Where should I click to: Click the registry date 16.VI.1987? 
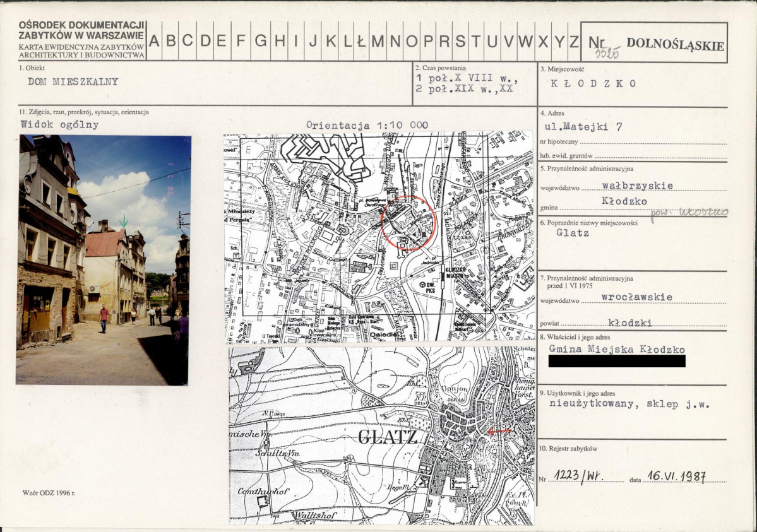[677, 476]
